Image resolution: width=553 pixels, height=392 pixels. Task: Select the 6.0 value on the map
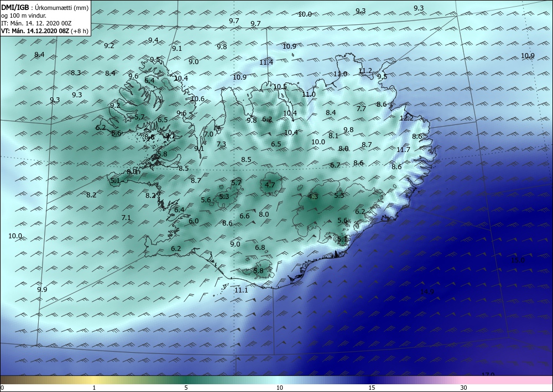[194, 221]
